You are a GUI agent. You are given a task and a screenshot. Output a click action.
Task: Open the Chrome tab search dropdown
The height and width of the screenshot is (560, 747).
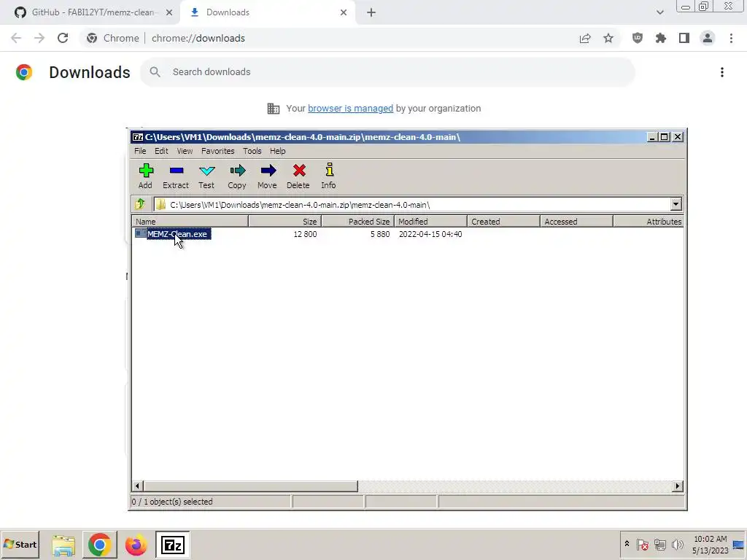659,13
